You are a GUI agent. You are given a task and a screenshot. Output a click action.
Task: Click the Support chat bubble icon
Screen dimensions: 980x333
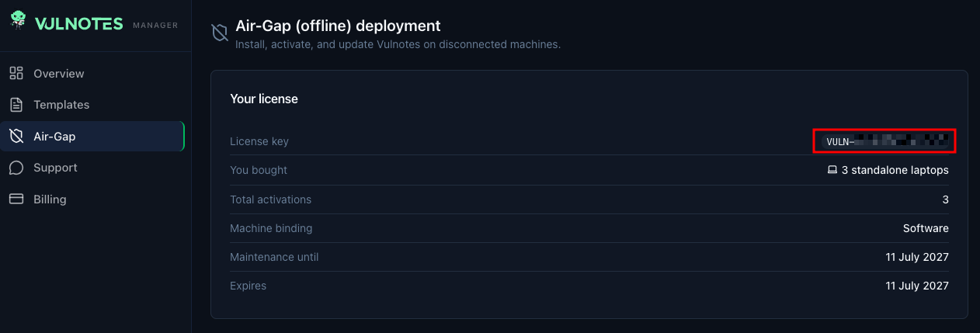[16, 168]
